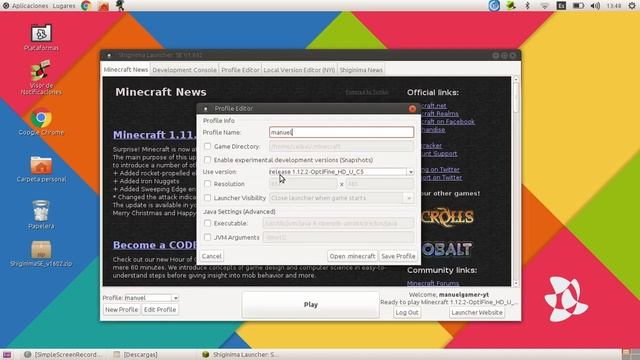Open the Local Version Editor (NYI) tab
This screenshot has height=360, width=640.
coord(299,70)
